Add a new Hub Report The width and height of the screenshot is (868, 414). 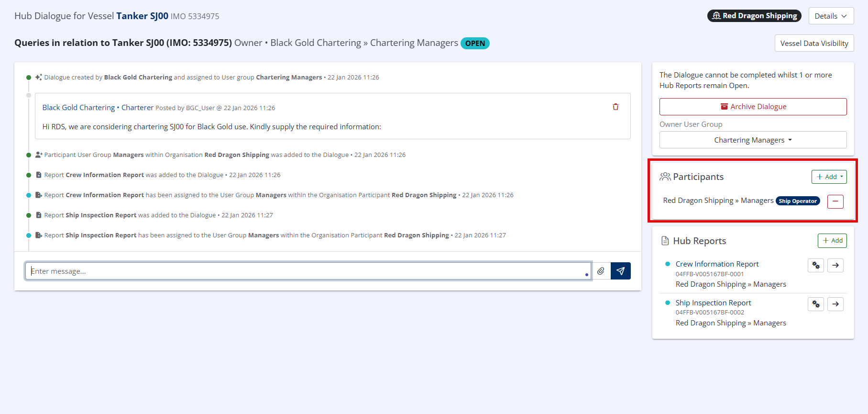pyautogui.click(x=832, y=241)
